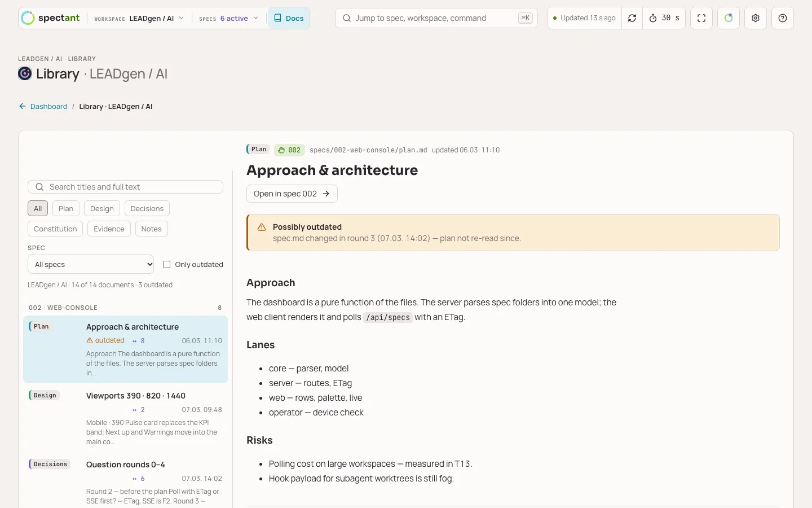Viewport: 812px width, 508px height.
Task: Open the WORKSPACE LEADgen / AI dropdown
Action: (x=139, y=18)
